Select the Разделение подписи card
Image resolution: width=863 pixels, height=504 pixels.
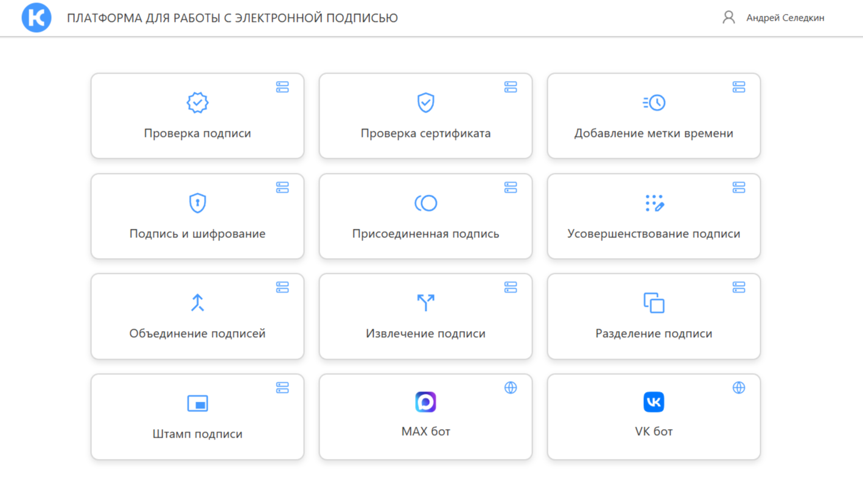(x=654, y=316)
